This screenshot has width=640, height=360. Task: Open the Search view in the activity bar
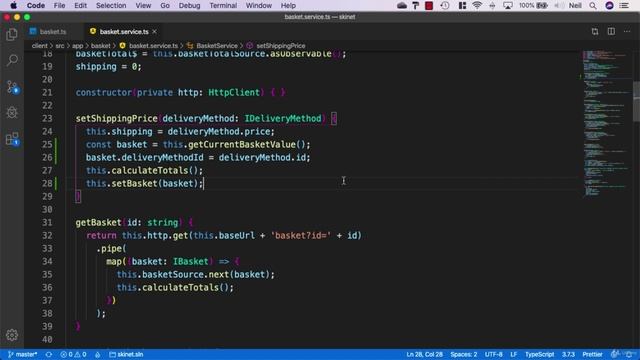12,60
